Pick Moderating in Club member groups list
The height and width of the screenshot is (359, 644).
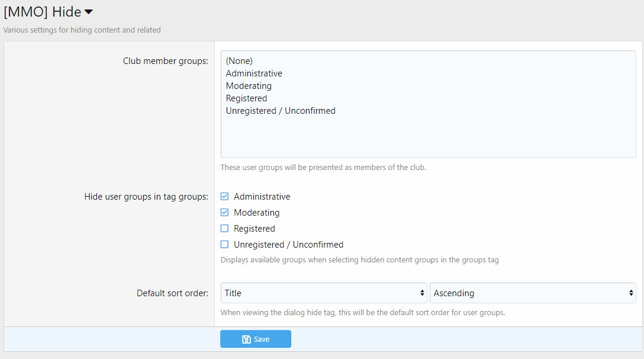pyautogui.click(x=249, y=86)
